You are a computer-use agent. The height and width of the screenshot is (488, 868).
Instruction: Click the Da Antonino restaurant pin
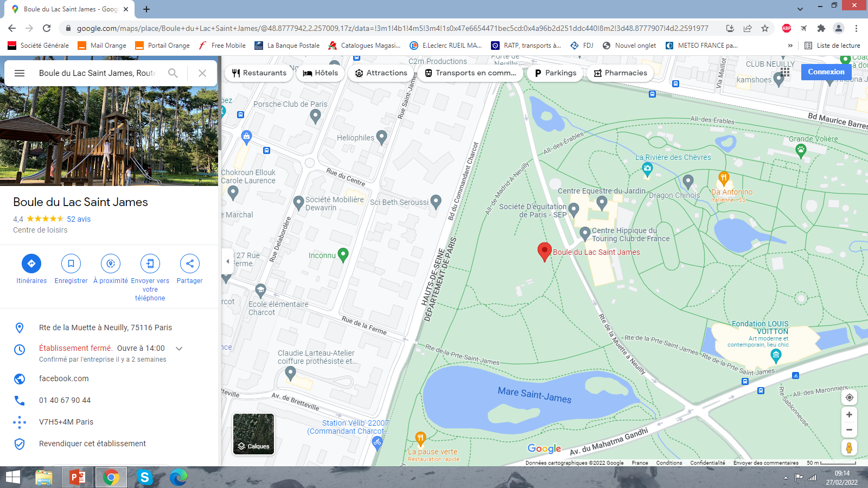pos(723,178)
